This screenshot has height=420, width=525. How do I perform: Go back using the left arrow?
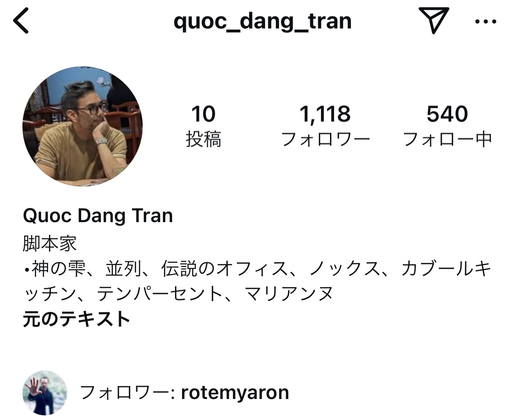point(21,21)
